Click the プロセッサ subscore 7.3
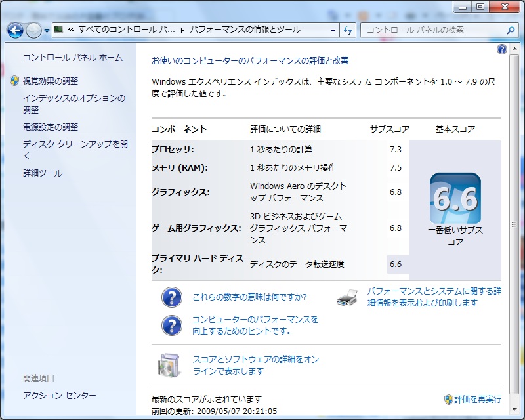 tap(396, 150)
